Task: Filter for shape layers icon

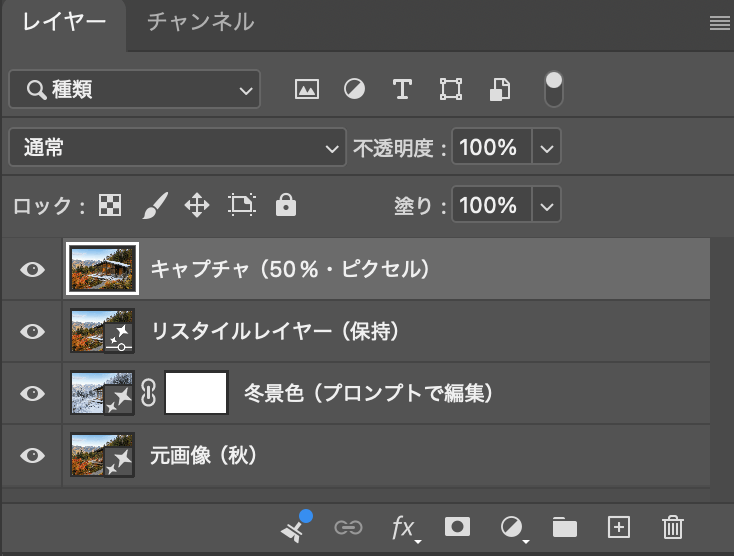Action: pos(451,89)
